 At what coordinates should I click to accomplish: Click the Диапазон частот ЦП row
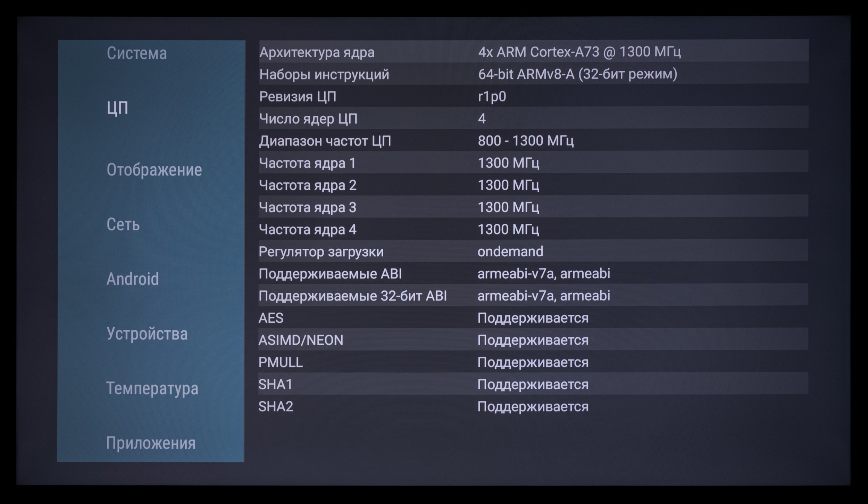click(x=533, y=141)
